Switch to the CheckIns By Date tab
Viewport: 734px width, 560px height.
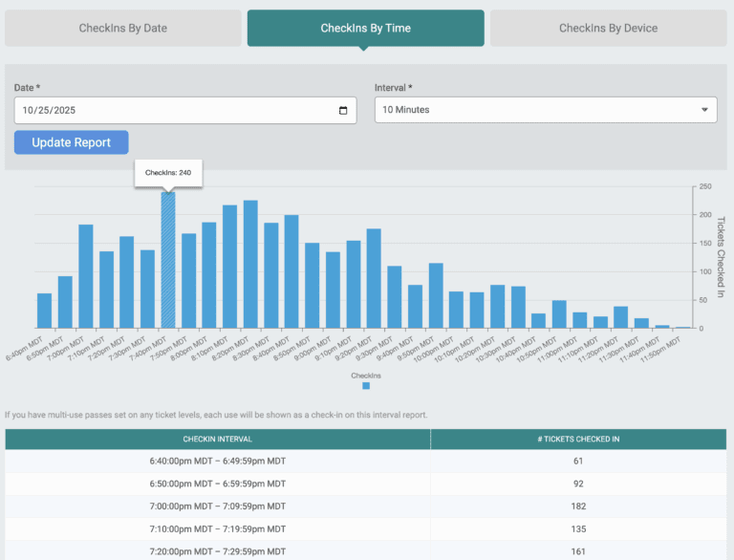tap(123, 28)
